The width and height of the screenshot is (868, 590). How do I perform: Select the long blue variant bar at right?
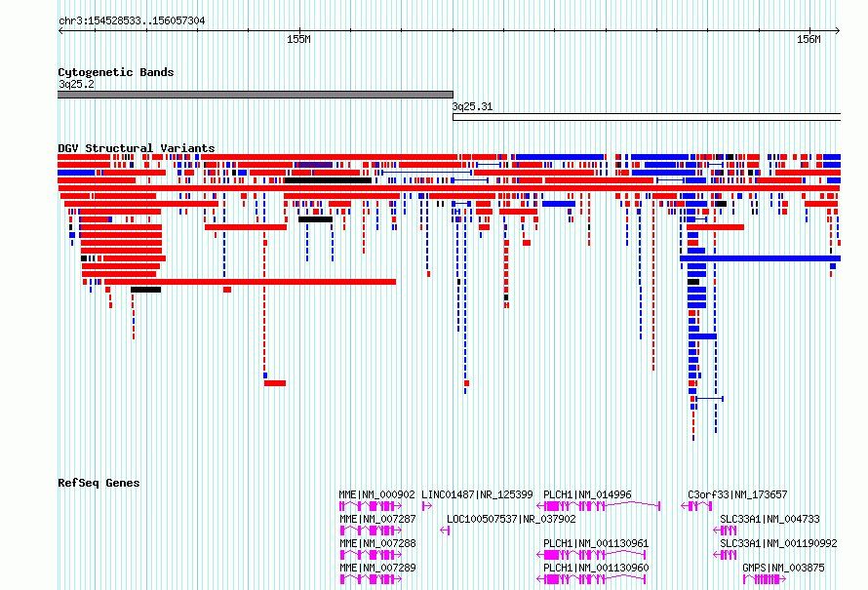(760, 258)
